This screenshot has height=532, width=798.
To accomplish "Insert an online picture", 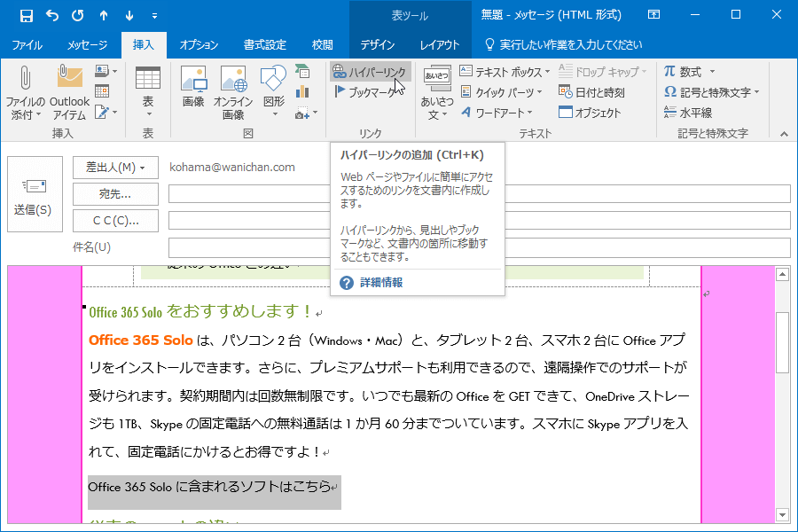I will pos(233,92).
